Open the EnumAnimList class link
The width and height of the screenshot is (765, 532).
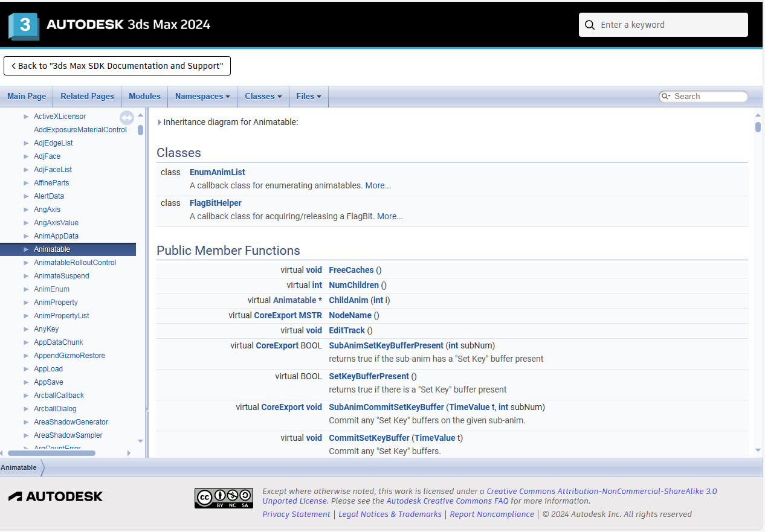(x=217, y=172)
